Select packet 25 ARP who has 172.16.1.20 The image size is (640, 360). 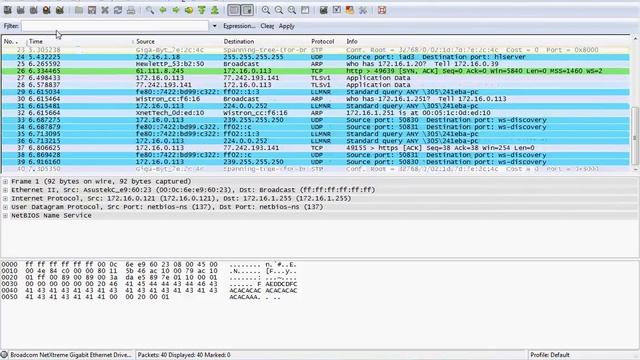[316, 64]
